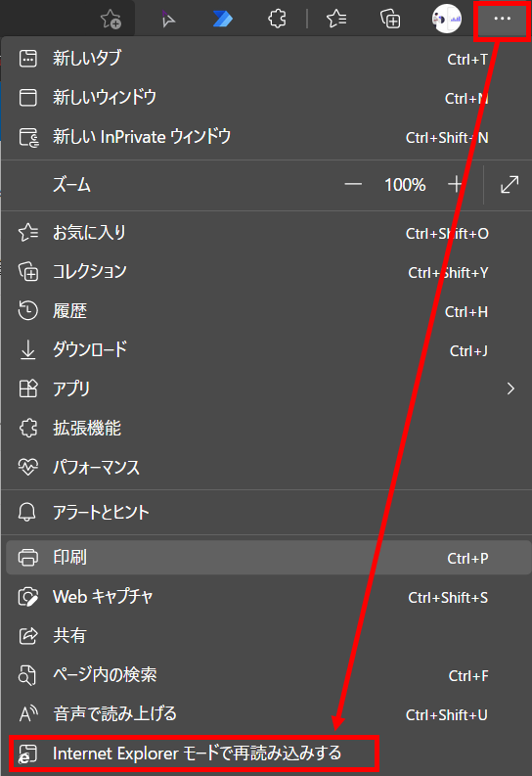532x776 pixels.
Task: Click the add to favorites star icon
Action: [x=111, y=20]
